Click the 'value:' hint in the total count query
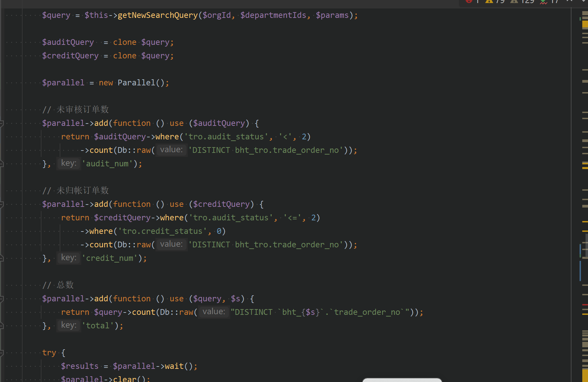The width and height of the screenshot is (588, 382). point(214,311)
